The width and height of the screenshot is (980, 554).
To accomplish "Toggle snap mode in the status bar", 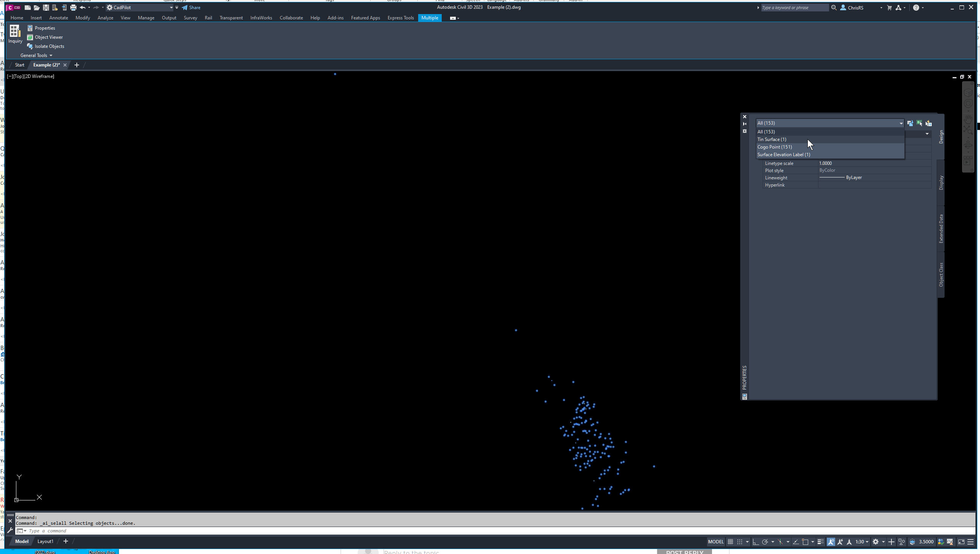I will click(740, 542).
